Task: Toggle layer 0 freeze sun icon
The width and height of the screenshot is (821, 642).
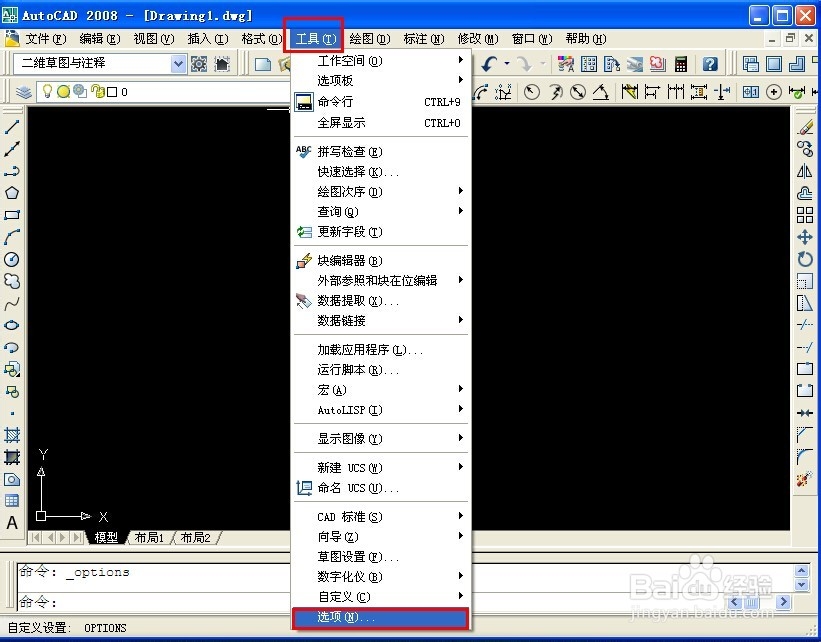Action: [63, 92]
